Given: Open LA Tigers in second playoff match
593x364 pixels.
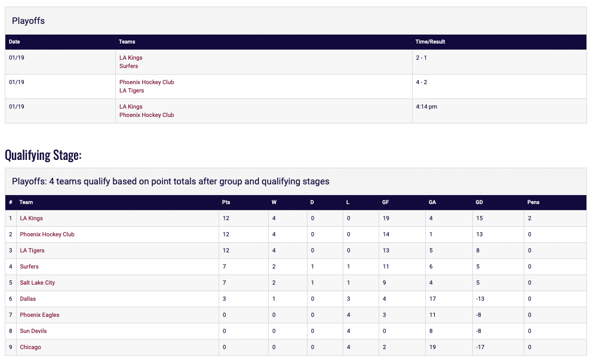Looking at the screenshot, I should point(131,91).
